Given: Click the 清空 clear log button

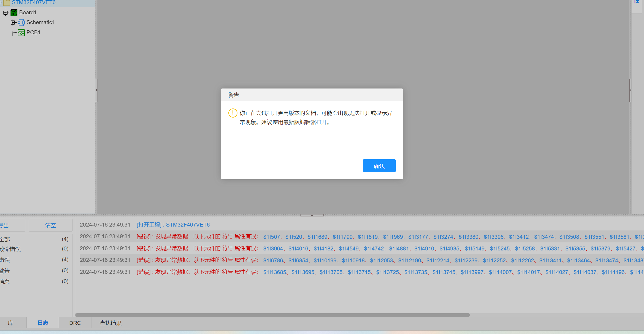Looking at the screenshot, I should click(x=50, y=225).
